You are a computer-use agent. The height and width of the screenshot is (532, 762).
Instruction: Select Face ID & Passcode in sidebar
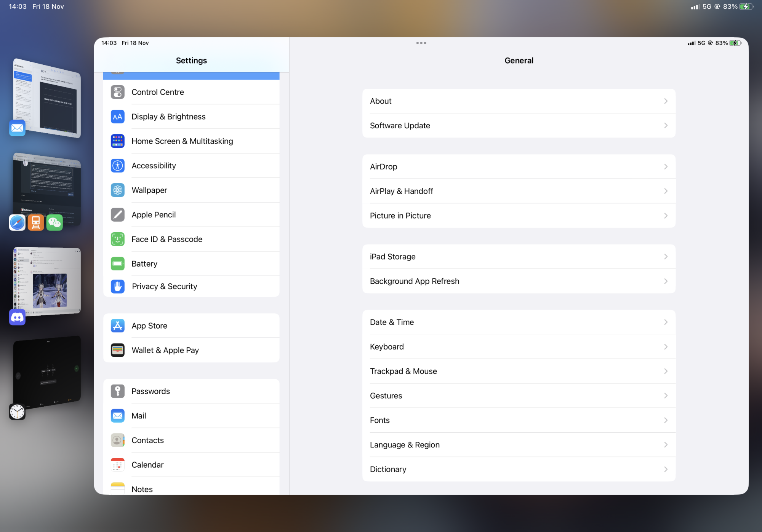[191, 239]
